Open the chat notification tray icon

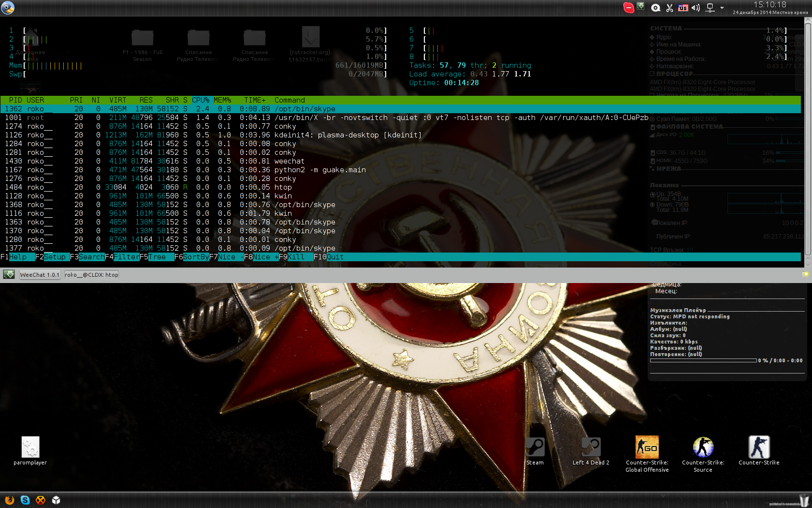click(655, 8)
